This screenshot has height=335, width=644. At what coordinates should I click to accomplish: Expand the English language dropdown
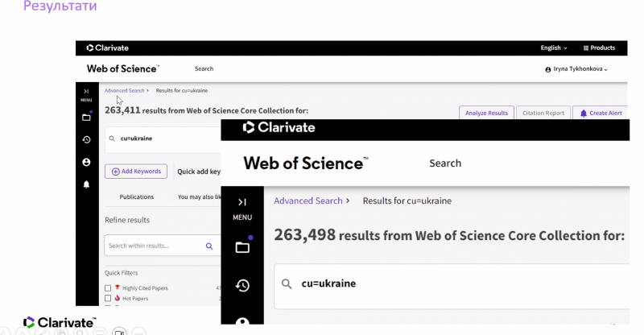click(554, 48)
